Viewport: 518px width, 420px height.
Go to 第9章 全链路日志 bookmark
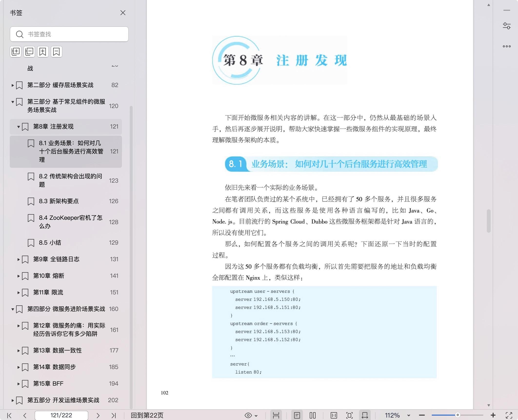point(66,259)
